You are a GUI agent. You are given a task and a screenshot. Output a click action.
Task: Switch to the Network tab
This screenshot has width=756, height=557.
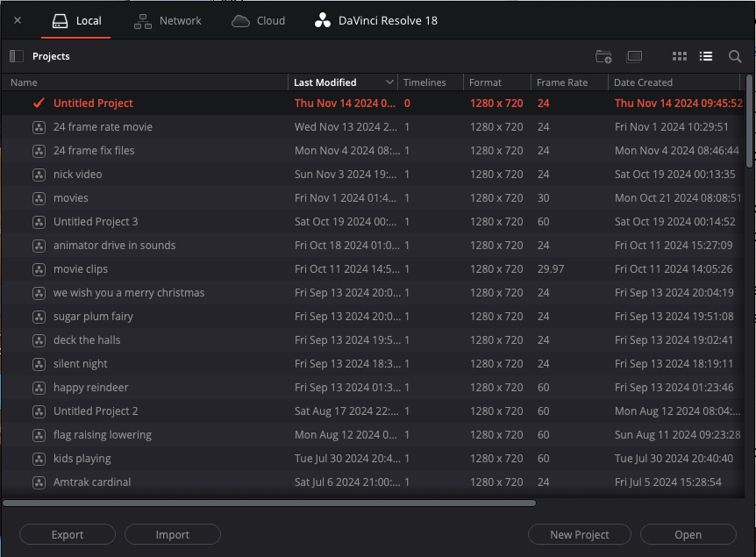pyautogui.click(x=168, y=21)
